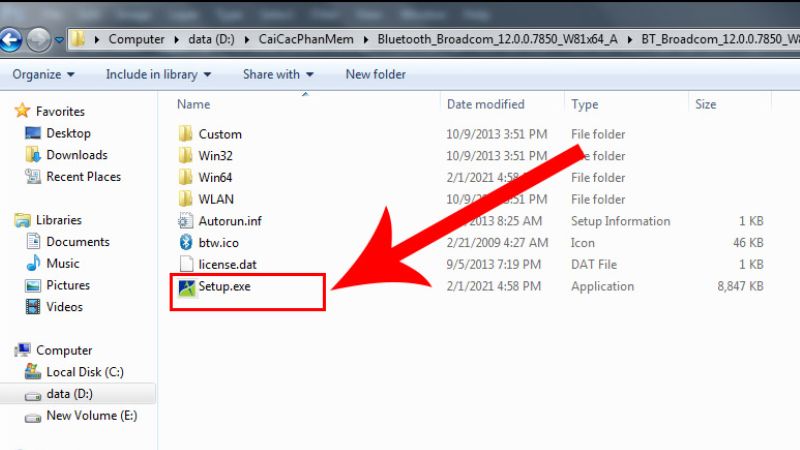Open the Documents library
Image resolution: width=800 pixels, height=450 pixels.
[x=78, y=242]
